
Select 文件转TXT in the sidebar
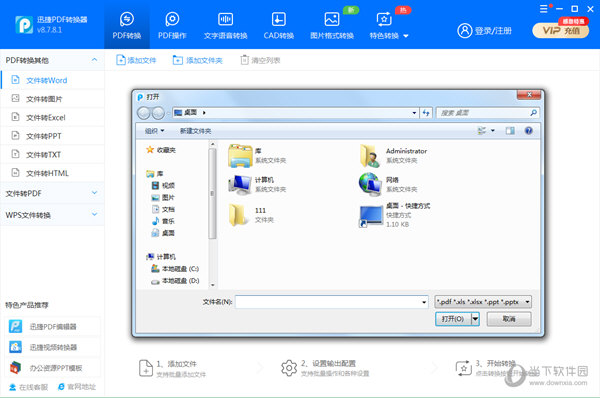(x=52, y=155)
